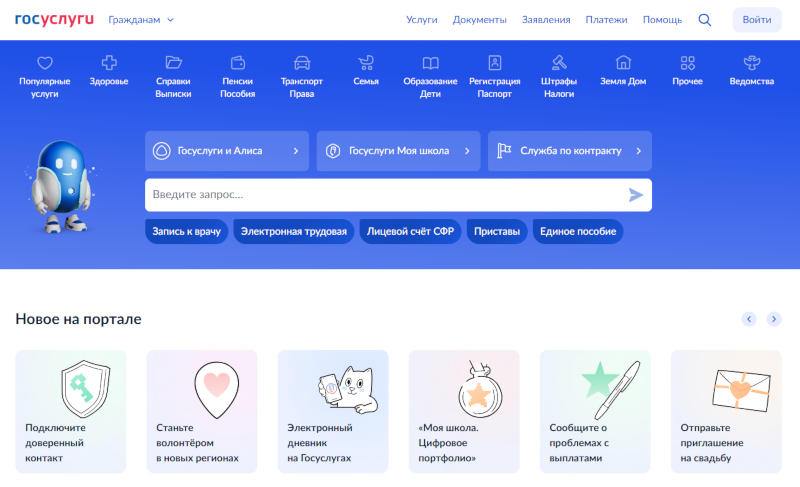Open the Услуги menu item

point(422,20)
